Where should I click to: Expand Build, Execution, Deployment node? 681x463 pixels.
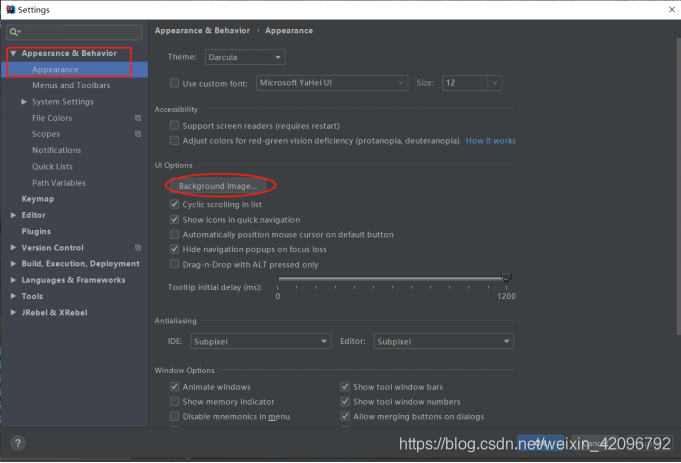[x=13, y=264]
